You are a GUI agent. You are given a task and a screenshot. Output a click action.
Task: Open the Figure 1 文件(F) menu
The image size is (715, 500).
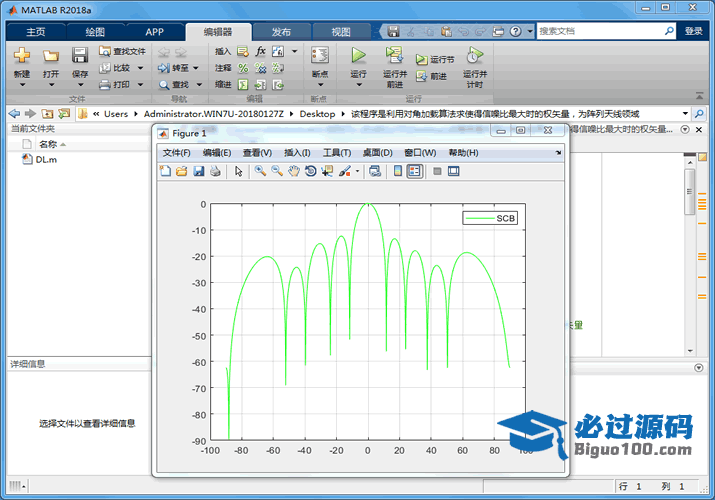point(176,153)
